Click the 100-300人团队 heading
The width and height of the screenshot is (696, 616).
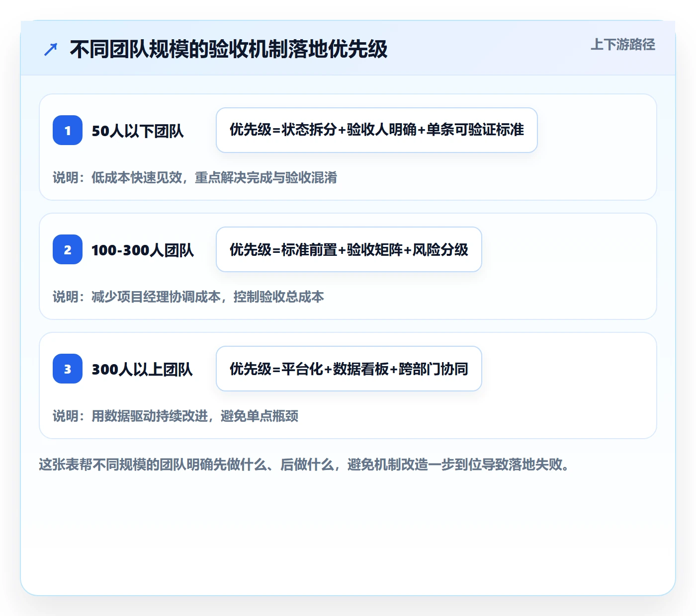click(x=143, y=250)
